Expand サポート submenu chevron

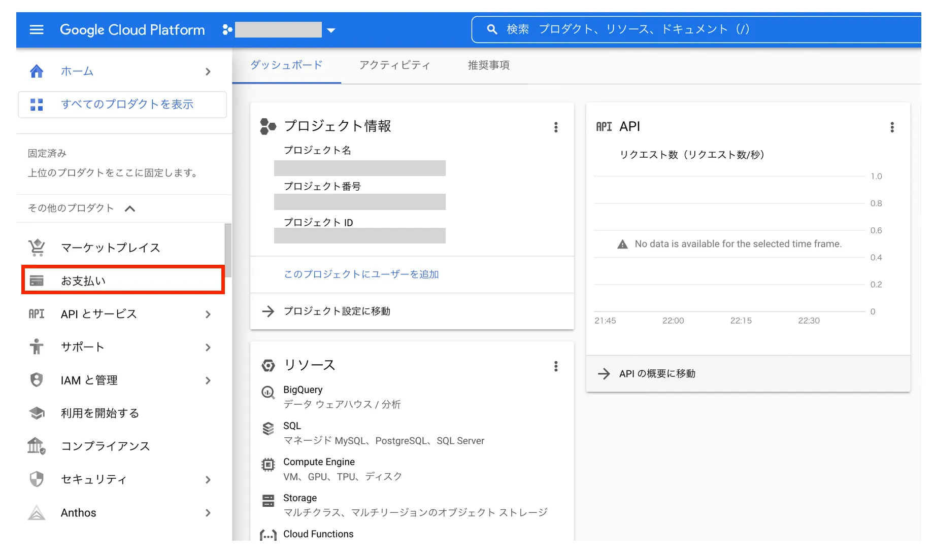(x=208, y=347)
